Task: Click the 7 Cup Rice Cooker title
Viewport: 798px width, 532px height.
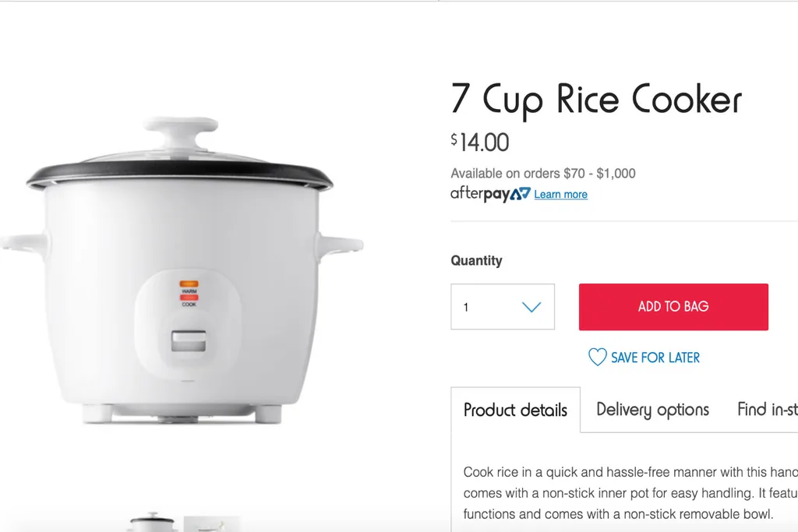Action: tap(596, 100)
